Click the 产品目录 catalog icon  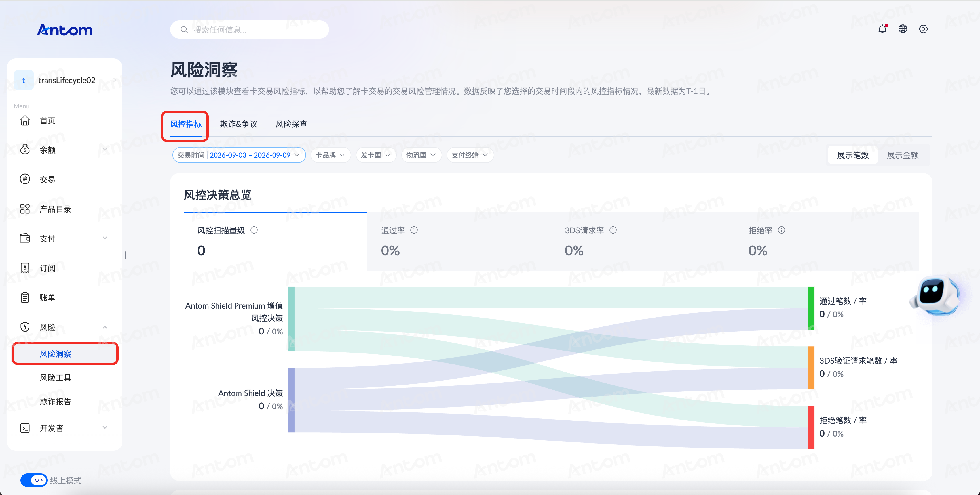[x=25, y=209]
